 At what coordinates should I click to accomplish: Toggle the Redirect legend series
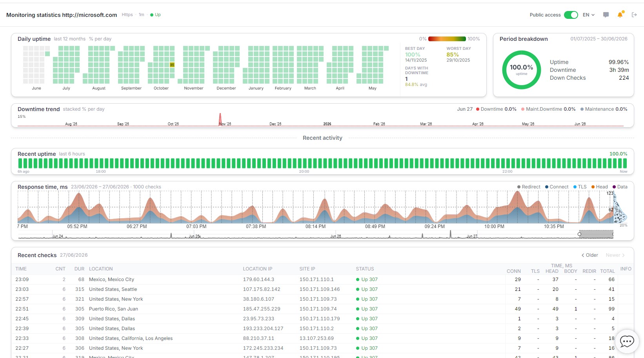click(529, 187)
